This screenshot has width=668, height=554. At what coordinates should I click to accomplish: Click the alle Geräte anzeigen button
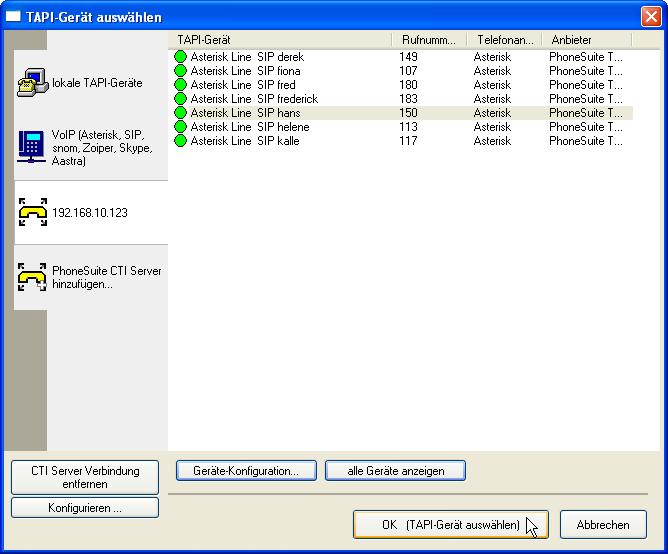[395, 470]
